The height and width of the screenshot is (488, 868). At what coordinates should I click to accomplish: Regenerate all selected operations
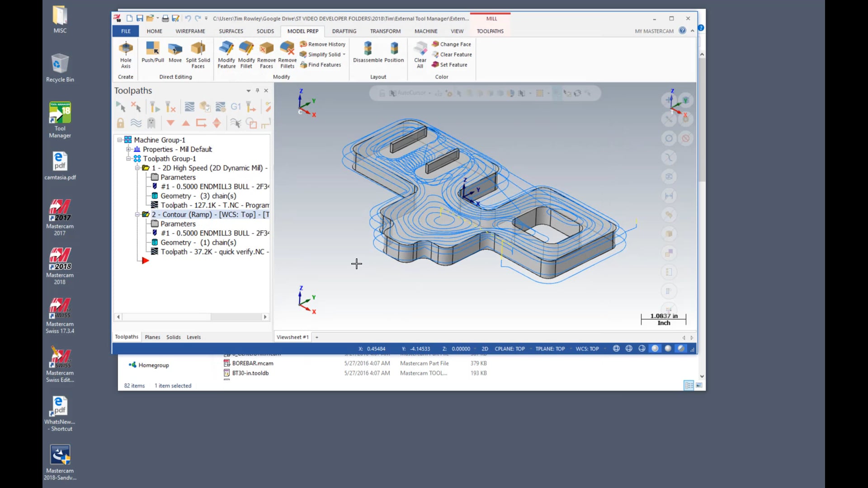(155, 107)
